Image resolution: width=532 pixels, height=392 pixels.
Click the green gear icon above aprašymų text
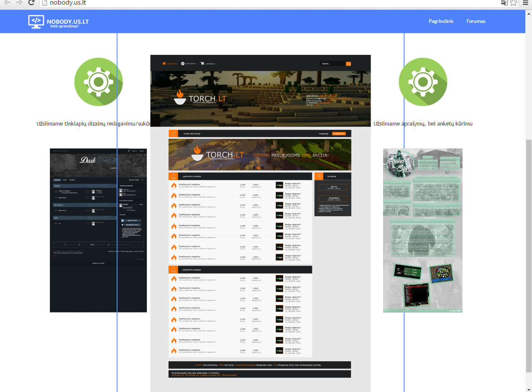pos(423,82)
